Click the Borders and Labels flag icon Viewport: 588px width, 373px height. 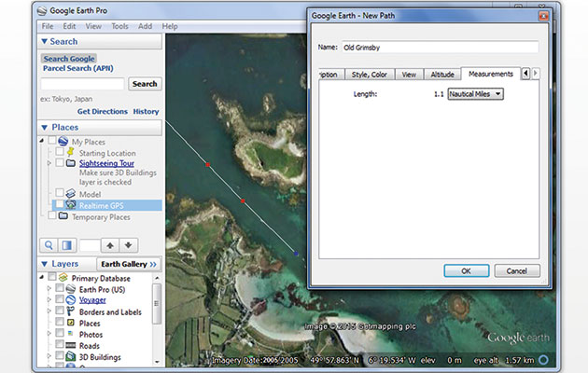[x=70, y=311]
